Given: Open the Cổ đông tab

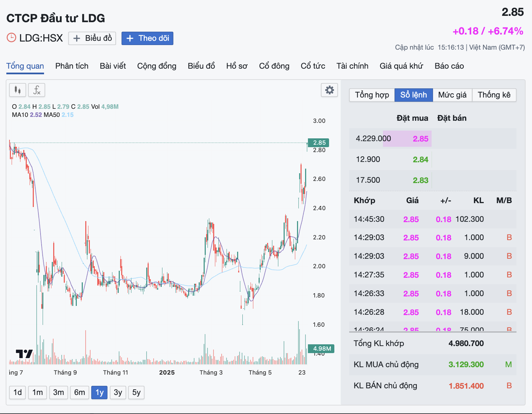Looking at the screenshot, I should tap(274, 66).
